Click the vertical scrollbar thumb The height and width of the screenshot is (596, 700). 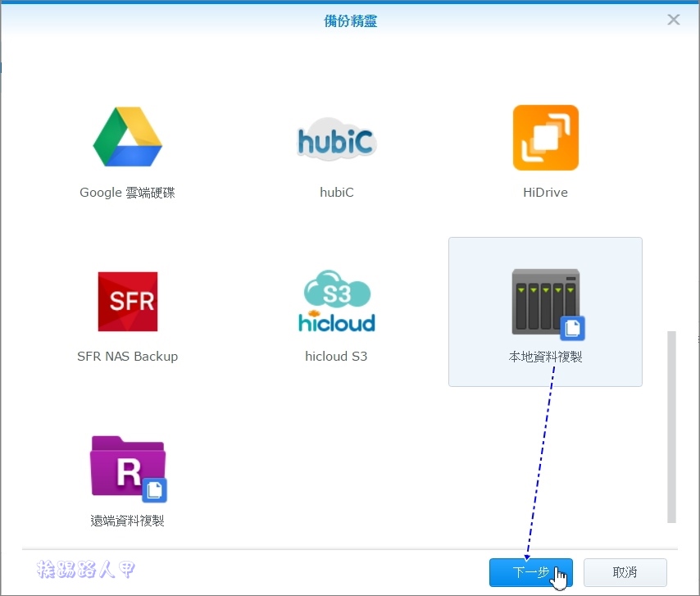[x=671, y=427]
